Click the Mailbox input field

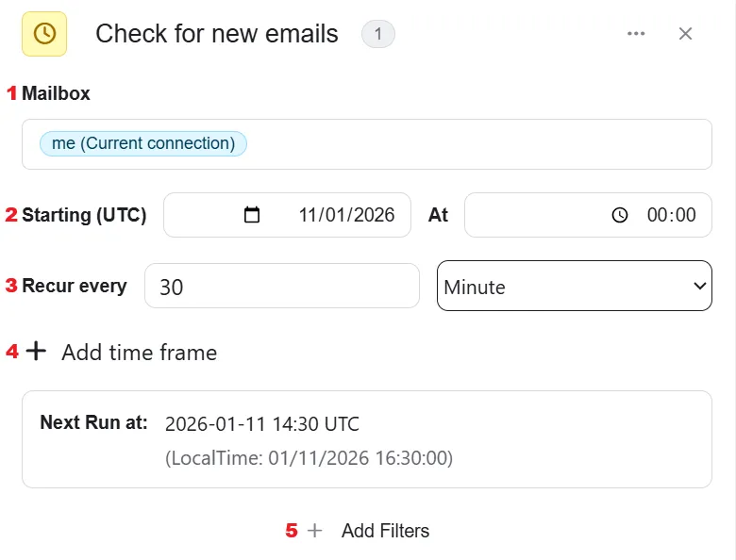point(367,144)
